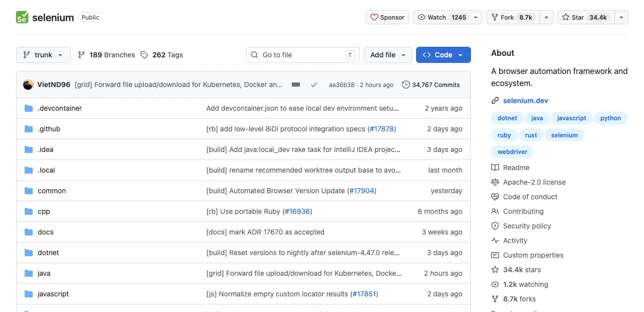644x312 pixels.
Task: Star the selenium repository
Action: (585, 17)
